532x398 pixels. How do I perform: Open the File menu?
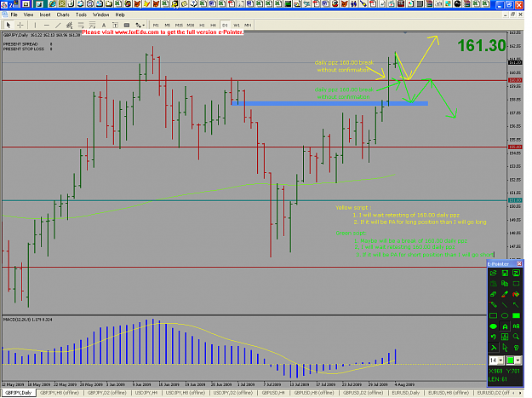click(14, 15)
